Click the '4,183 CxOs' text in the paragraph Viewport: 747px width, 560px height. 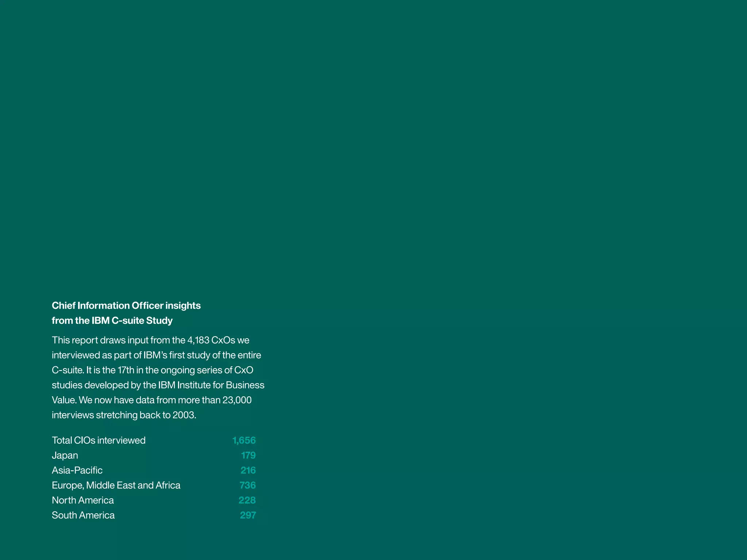pyautogui.click(x=211, y=340)
